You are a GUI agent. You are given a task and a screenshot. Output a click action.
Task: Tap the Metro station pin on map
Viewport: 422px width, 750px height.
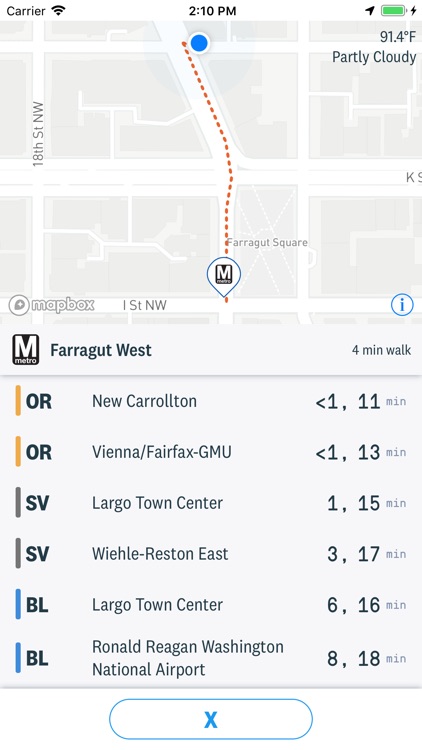223,276
